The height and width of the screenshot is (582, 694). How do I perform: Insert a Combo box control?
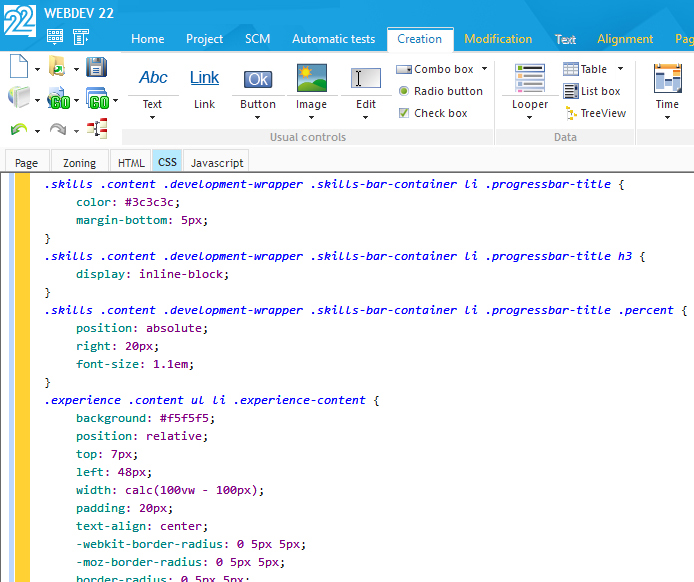coord(435,69)
